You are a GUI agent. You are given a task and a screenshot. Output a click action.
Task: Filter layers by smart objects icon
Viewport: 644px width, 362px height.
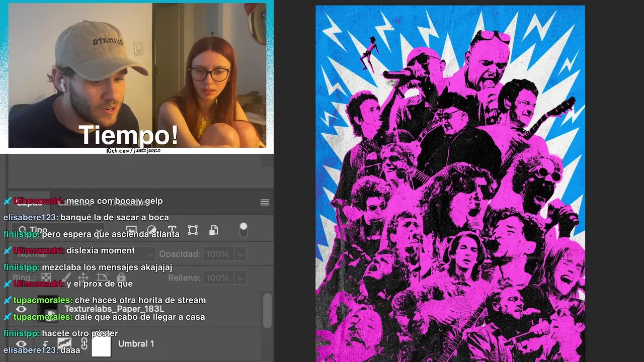pos(214,230)
